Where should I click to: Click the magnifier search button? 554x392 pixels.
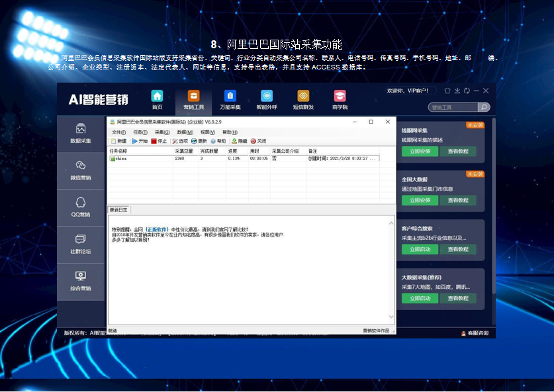(x=484, y=107)
